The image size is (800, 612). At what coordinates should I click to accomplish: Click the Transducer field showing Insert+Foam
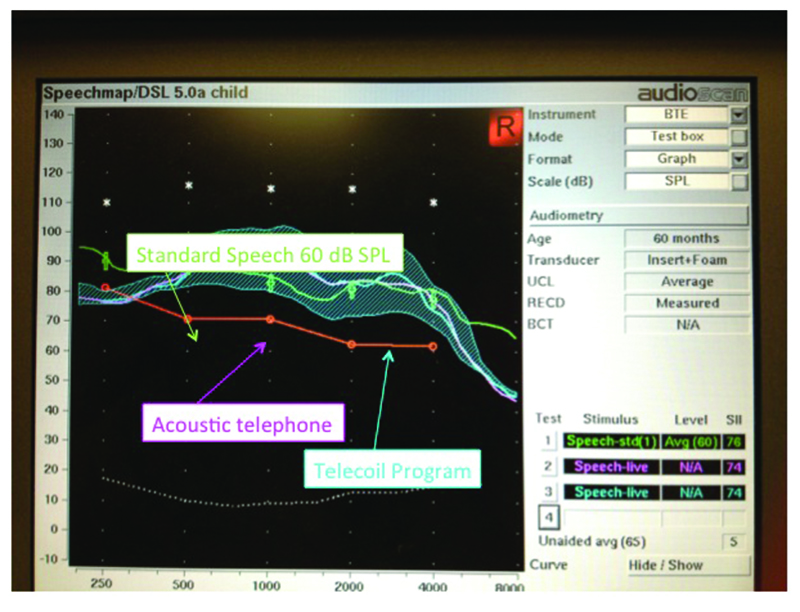(x=686, y=260)
